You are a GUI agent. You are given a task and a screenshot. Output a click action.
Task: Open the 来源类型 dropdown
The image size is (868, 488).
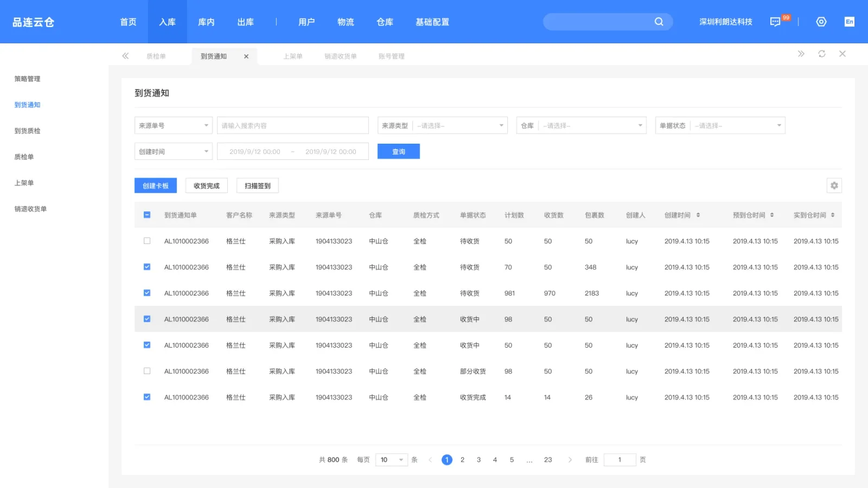click(443, 125)
